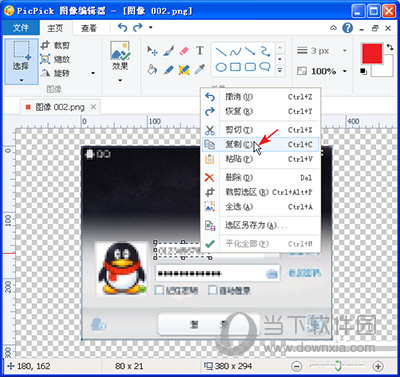Screen dimensions: 400x377
Task: Close the 图像 002.png document tab
Action: click(93, 107)
